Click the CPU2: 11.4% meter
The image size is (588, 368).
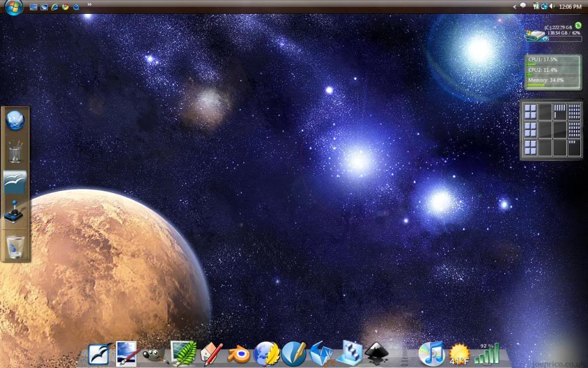[553, 71]
